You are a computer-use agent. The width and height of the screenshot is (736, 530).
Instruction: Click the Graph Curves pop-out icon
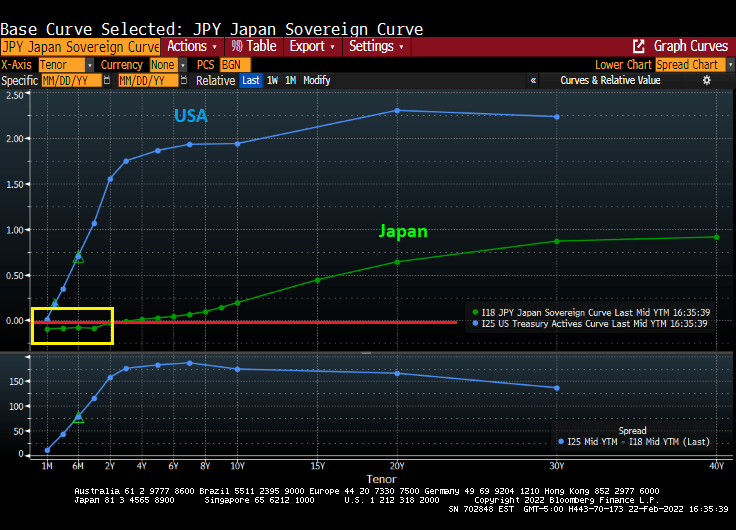(x=639, y=47)
